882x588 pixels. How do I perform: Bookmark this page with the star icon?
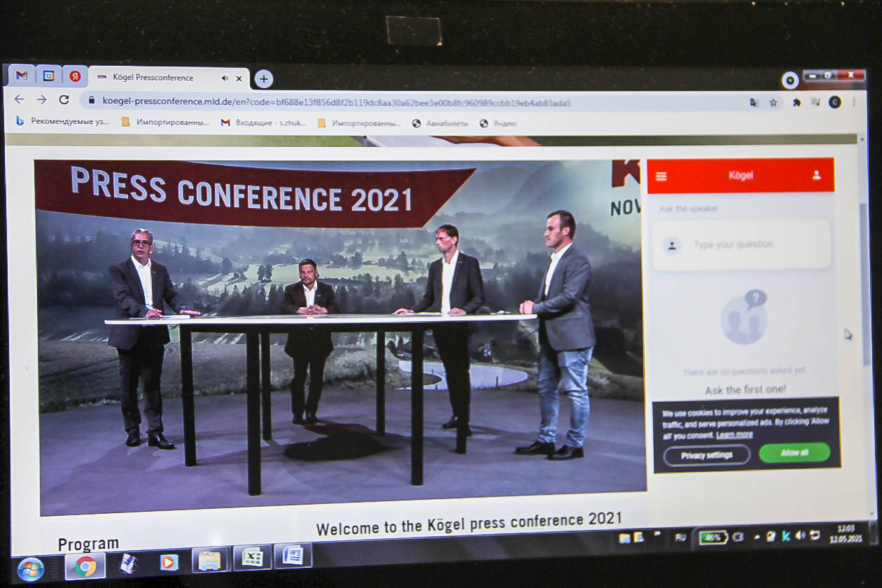click(x=773, y=102)
